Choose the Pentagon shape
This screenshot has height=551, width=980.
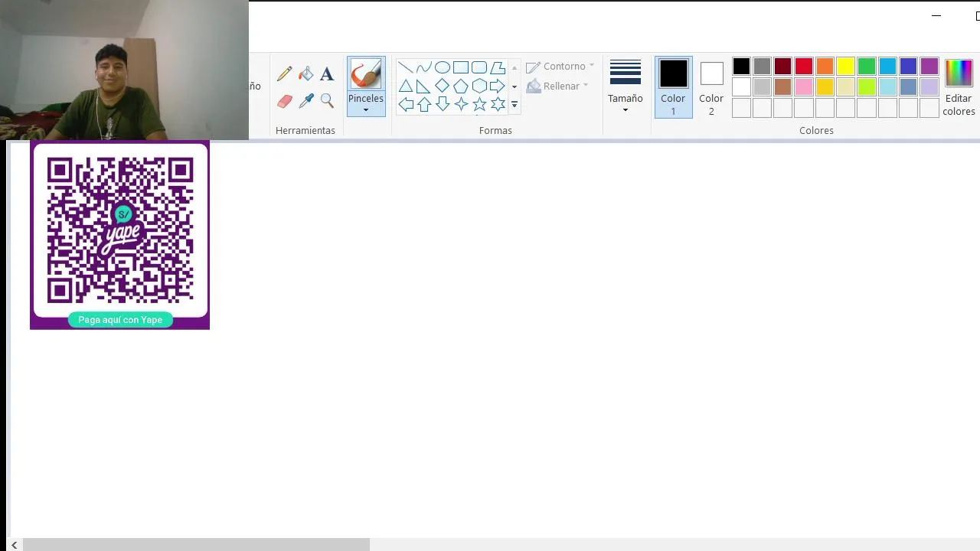461,86
